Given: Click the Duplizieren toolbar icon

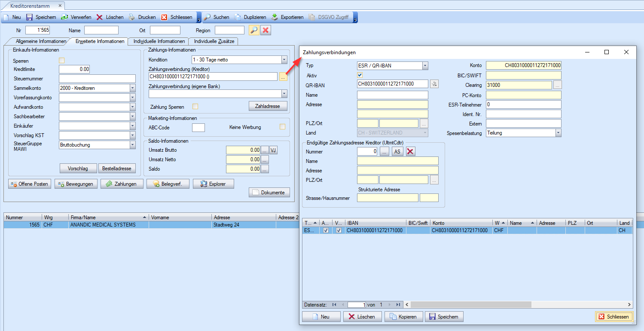Looking at the screenshot, I should pyautogui.click(x=238, y=17).
